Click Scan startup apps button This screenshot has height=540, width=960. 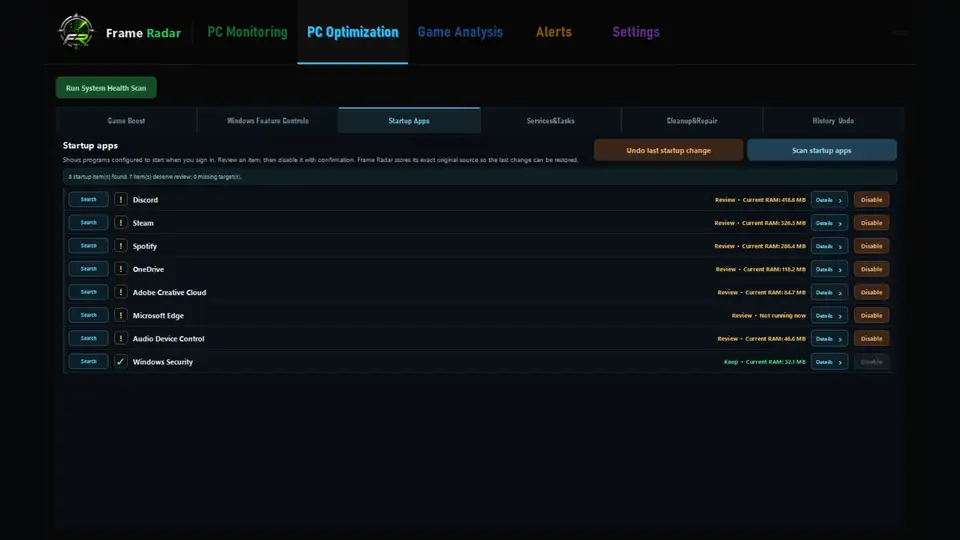pos(822,150)
